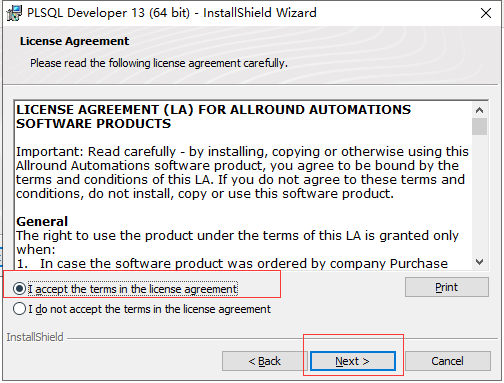This screenshot has width=504, height=383.
Task: Click the PLSQL Developer 13 title bar text
Action: point(172,13)
